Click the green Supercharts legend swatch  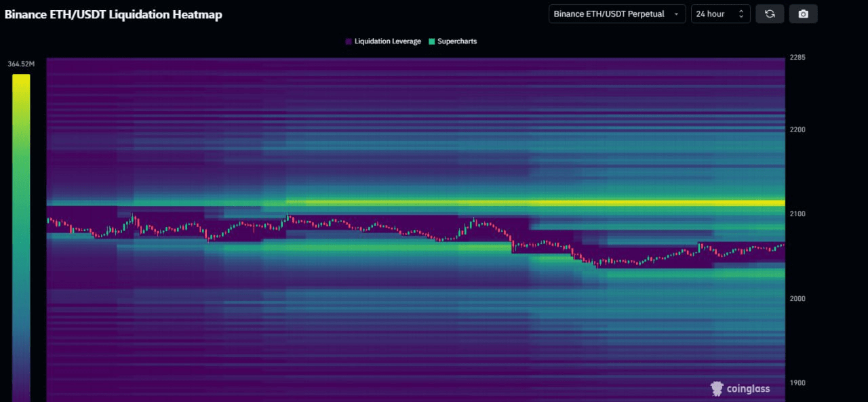431,41
